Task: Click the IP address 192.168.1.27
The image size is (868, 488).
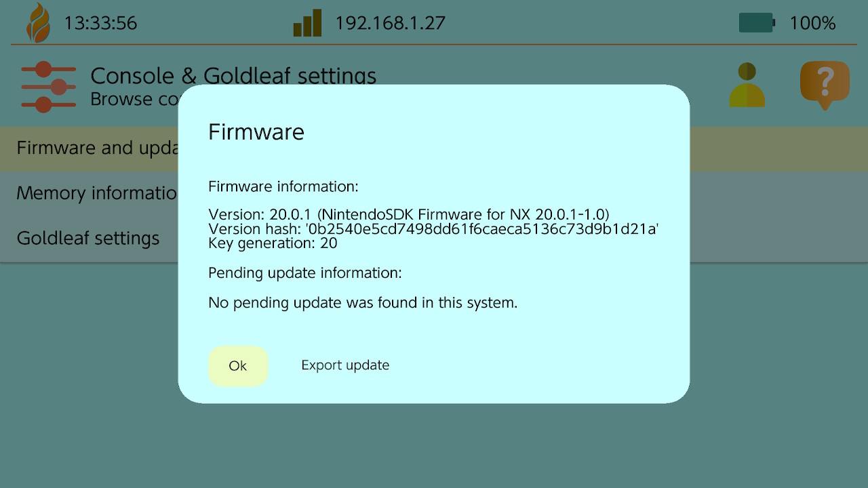Action: pos(390,24)
